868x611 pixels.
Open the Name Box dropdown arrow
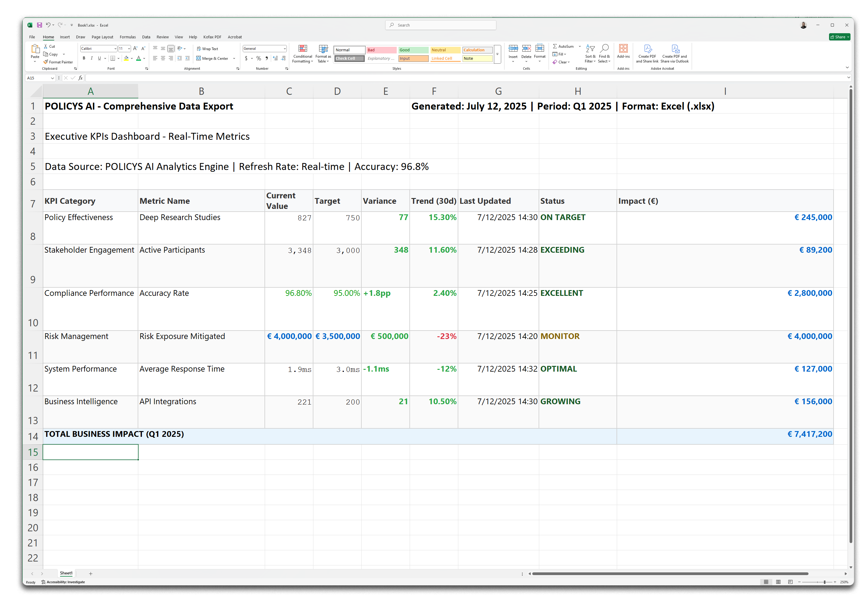pyautogui.click(x=53, y=78)
